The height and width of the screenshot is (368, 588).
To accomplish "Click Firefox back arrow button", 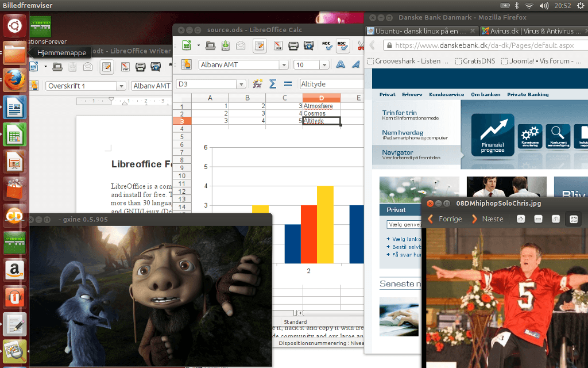I will 372,45.
